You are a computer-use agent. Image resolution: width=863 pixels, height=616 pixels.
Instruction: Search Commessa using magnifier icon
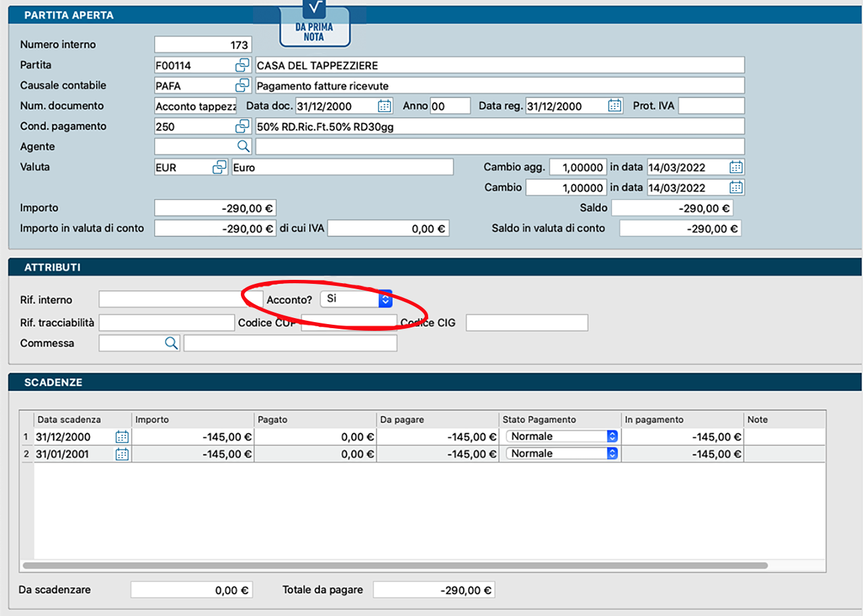[x=172, y=343]
